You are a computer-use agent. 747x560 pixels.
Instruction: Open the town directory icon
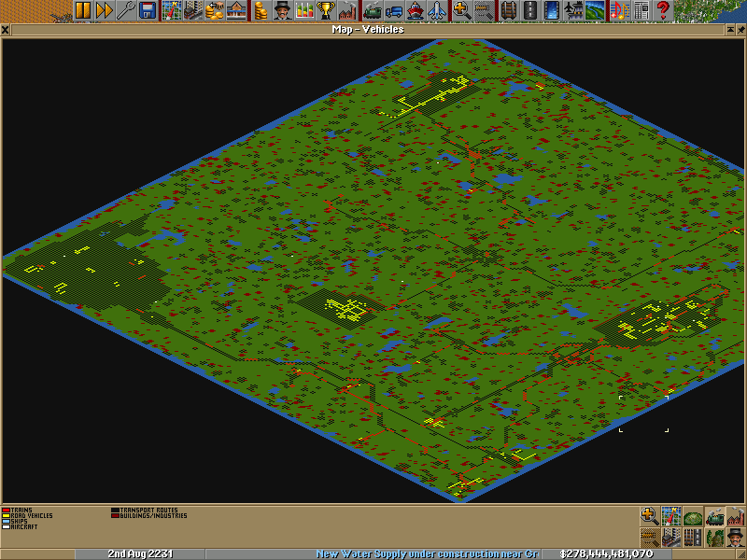tap(192, 10)
